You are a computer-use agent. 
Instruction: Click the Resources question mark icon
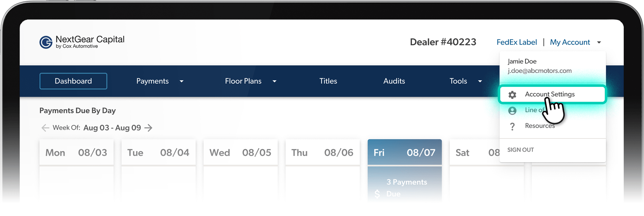click(x=512, y=126)
